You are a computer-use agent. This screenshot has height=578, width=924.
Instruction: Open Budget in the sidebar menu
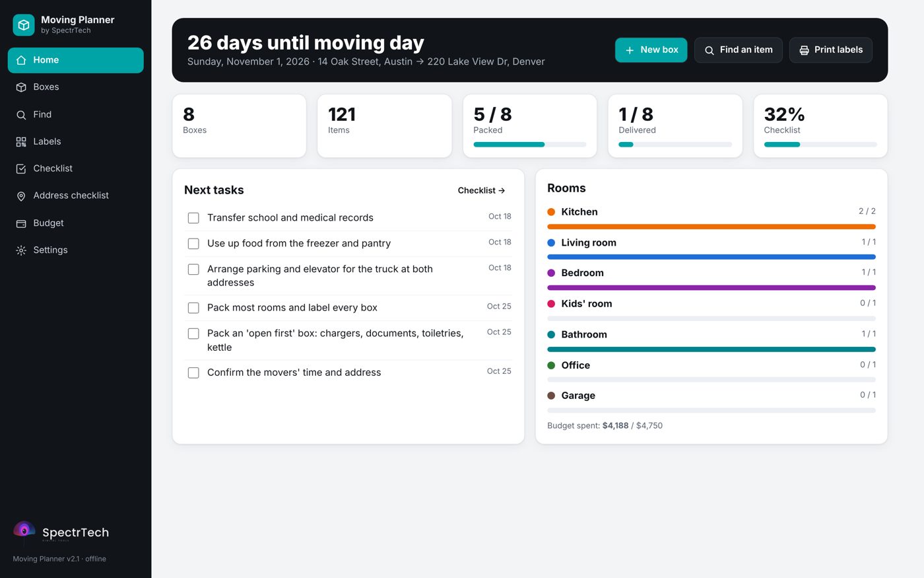[x=75, y=223]
